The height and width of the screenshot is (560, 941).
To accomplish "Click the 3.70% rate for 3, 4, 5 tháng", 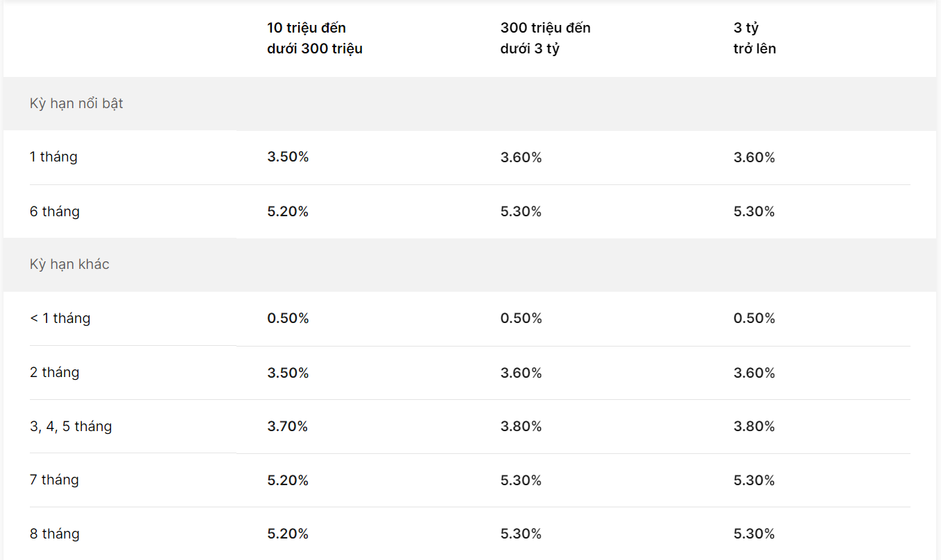I will 288,426.
